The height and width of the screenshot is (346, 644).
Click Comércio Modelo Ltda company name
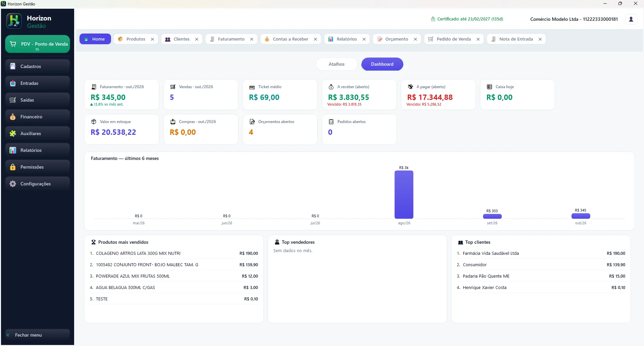[x=574, y=19]
